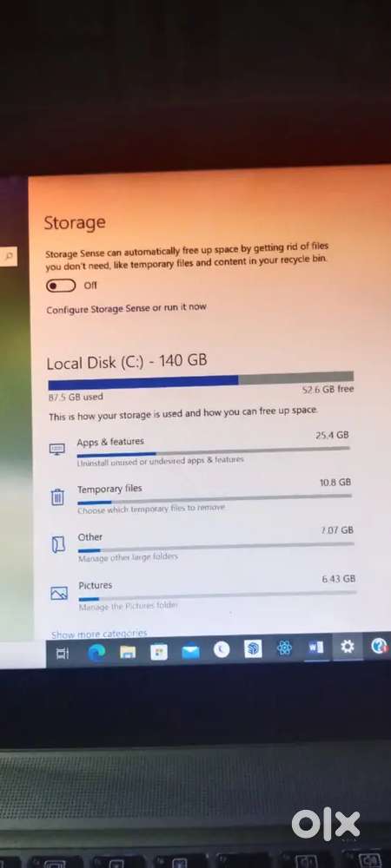Screen dimensions: 391x868
Task: Open the Mail app from the taskbar
Action: [190, 652]
